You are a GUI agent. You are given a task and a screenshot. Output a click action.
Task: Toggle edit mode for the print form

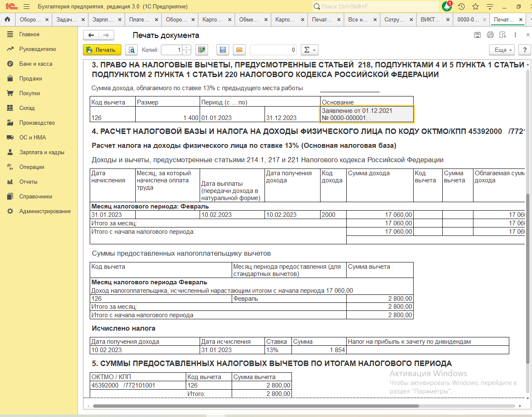tap(202, 50)
